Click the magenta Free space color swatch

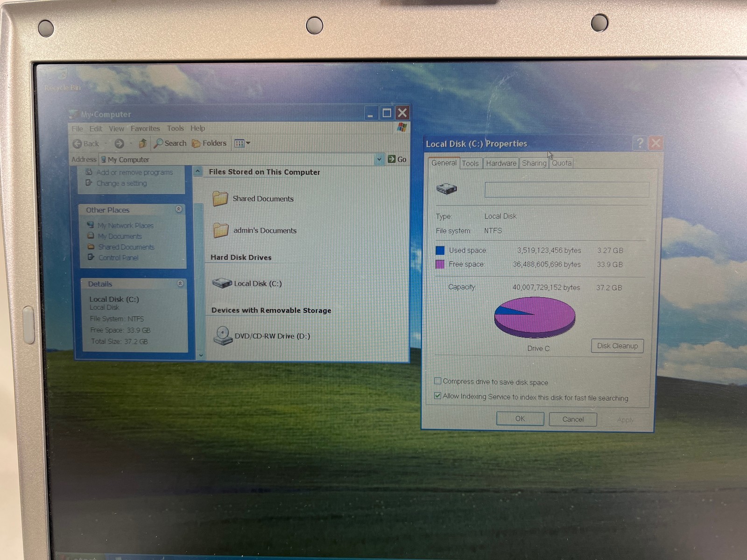(440, 264)
